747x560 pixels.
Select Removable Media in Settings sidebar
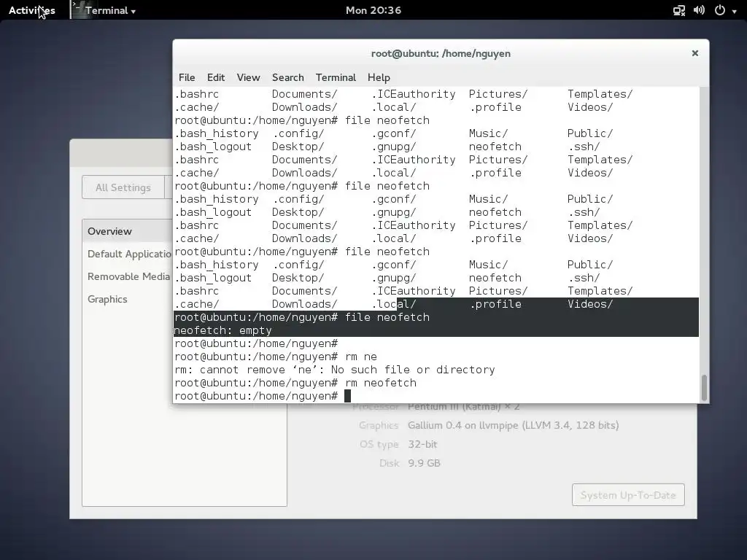128,276
